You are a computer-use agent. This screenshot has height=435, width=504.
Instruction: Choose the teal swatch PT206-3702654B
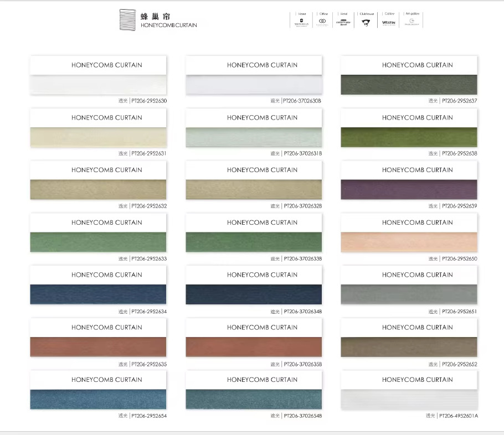click(x=254, y=399)
